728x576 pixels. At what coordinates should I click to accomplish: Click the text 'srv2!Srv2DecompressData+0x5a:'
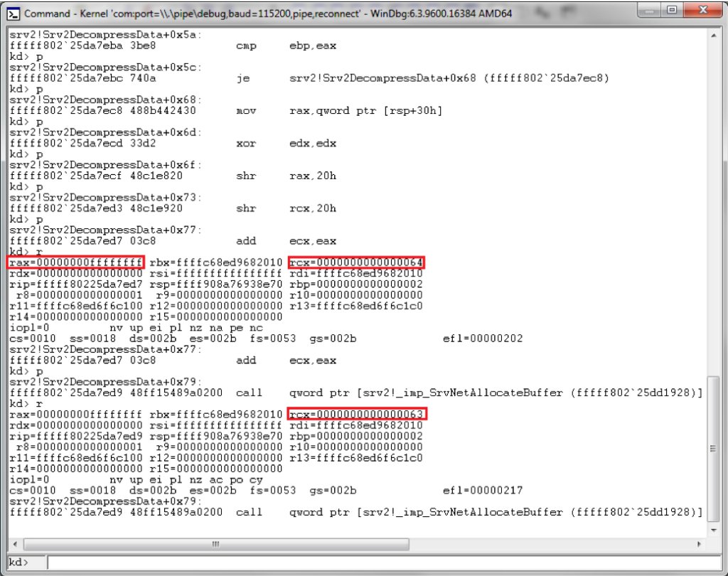tap(105, 34)
